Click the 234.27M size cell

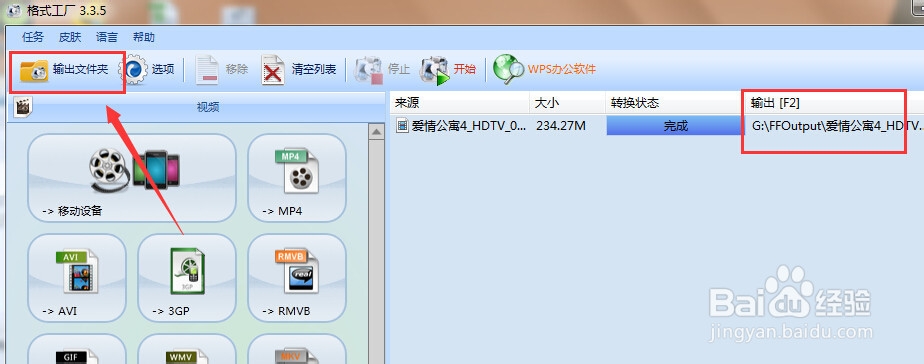click(561, 125)
